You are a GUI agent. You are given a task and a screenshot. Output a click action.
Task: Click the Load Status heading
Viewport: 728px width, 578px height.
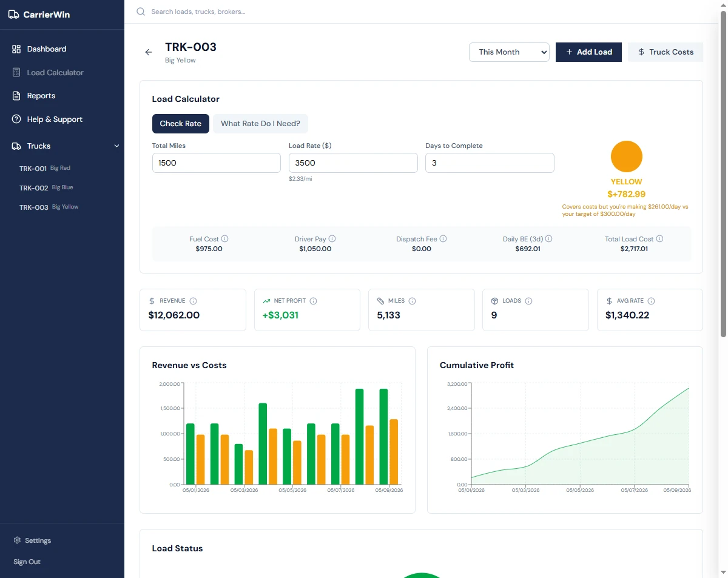click(177, 548)
